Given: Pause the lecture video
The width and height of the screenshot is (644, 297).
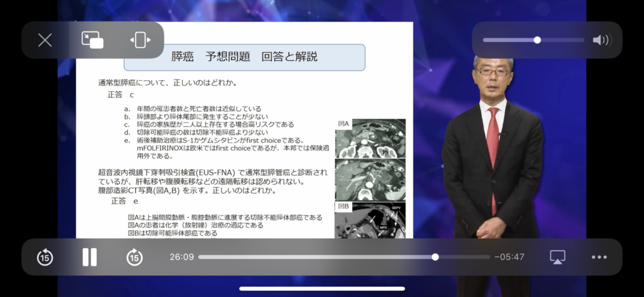Looking at the screenshot, I should coord(89,257).
